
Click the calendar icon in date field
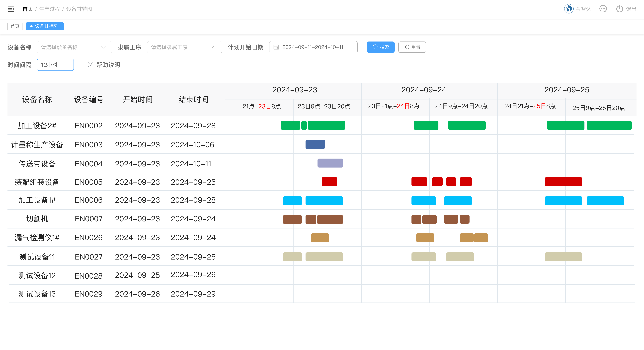coord(276,47)
